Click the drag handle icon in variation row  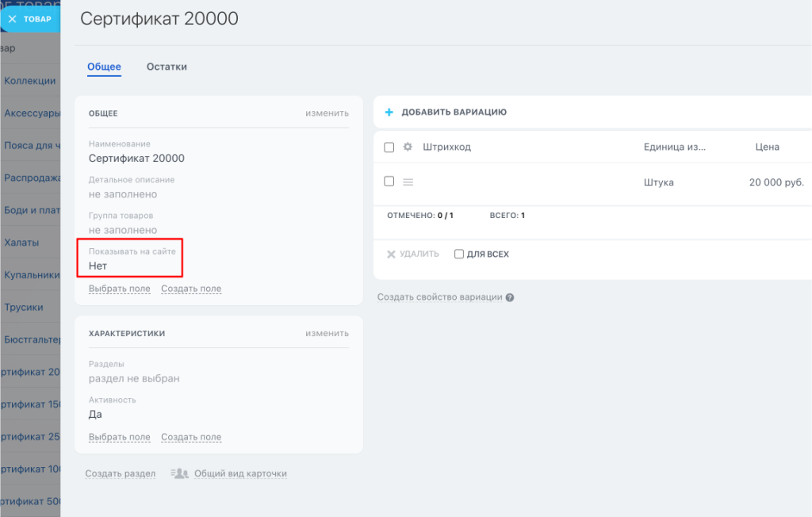[x=408, y=182]
